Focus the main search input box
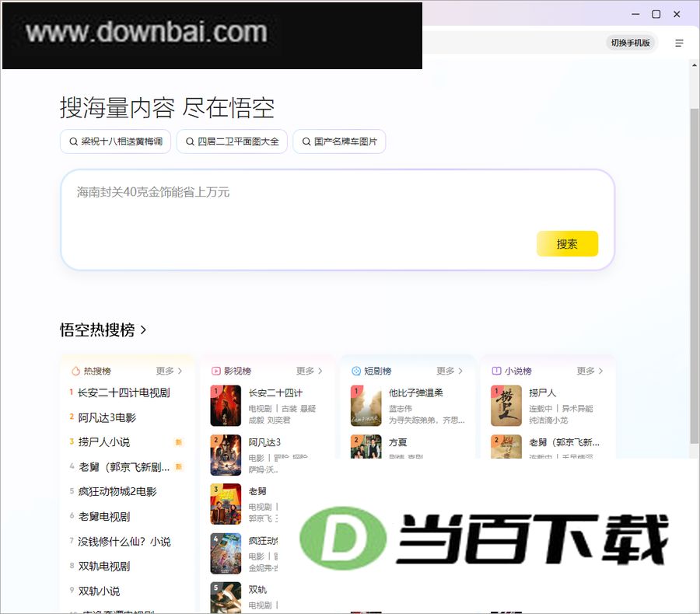 click(x=338, y=219)
